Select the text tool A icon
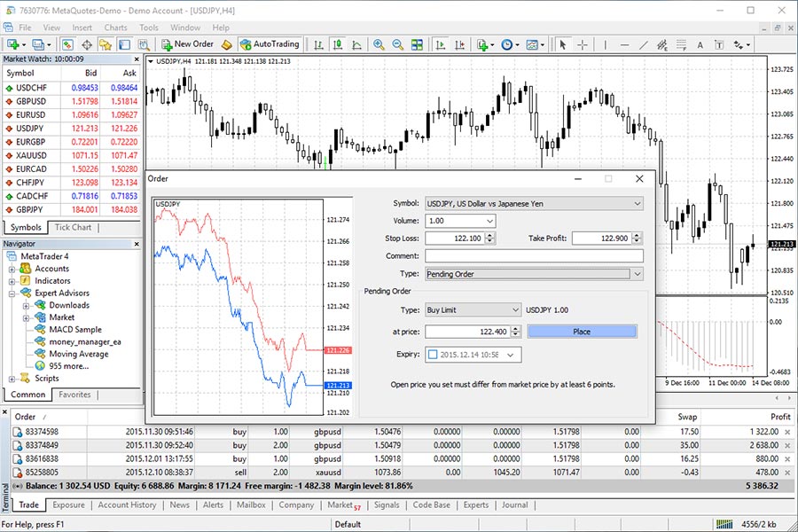Viewport: 798px width, 532px height. (x=700, y=45)
